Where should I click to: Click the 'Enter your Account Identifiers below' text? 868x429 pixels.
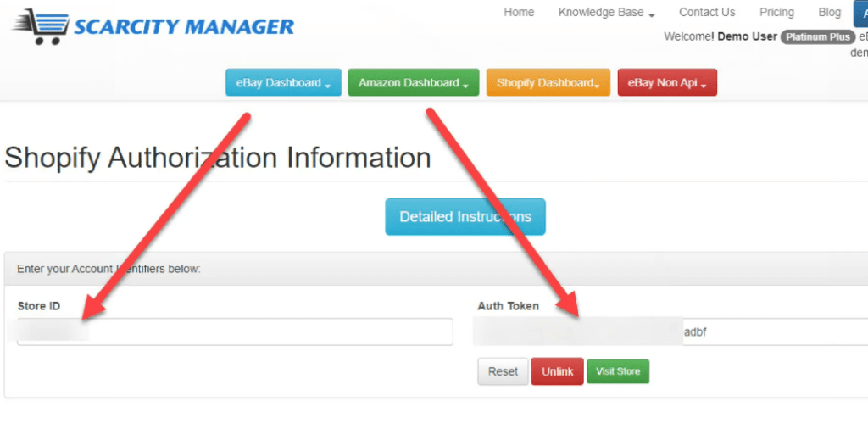point(108,269)
